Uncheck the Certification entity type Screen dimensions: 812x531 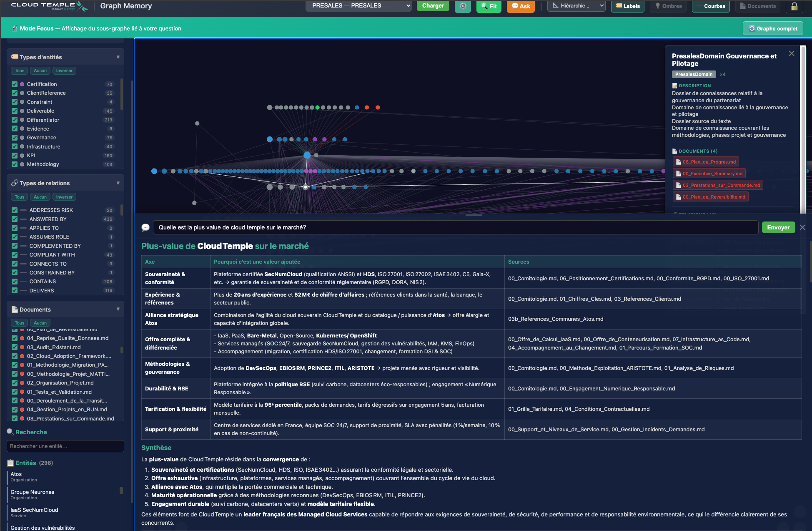(15, 84)
